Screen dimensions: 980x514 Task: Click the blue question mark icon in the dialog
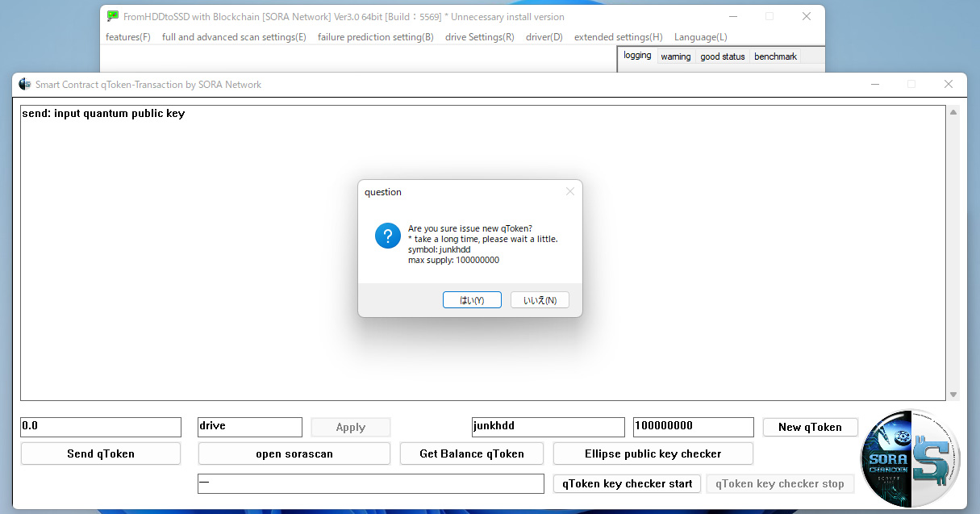point(388,236)
